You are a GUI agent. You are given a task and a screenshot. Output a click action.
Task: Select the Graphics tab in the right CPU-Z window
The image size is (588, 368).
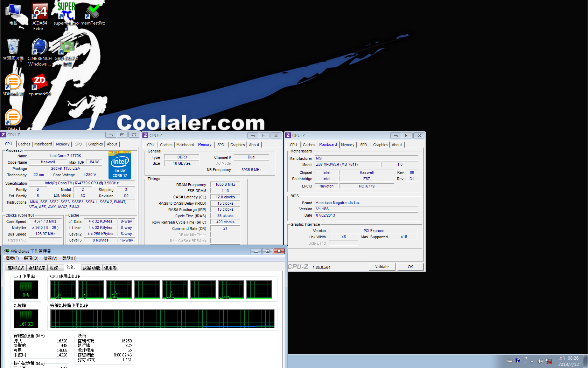point(380,145)
